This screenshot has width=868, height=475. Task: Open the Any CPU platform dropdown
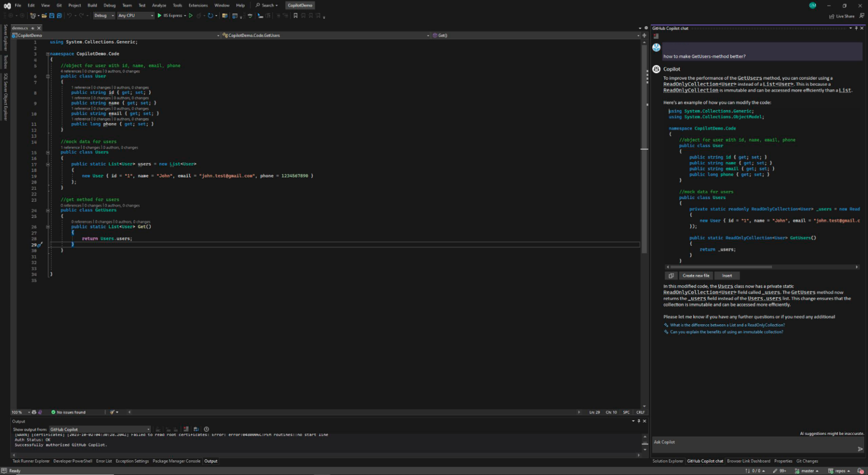pyautogui.click(x=136, y=16)
